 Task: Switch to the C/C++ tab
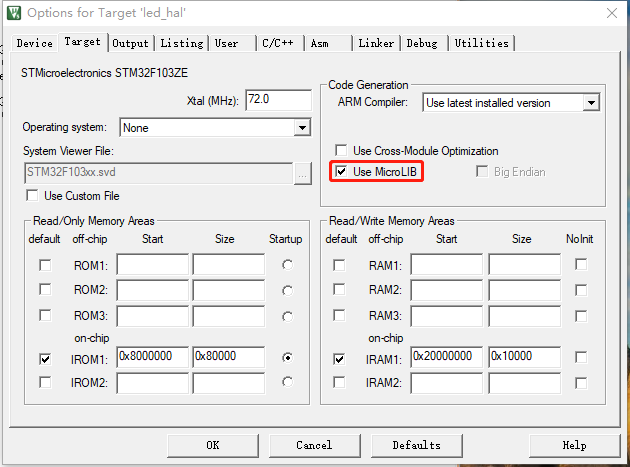278,43
